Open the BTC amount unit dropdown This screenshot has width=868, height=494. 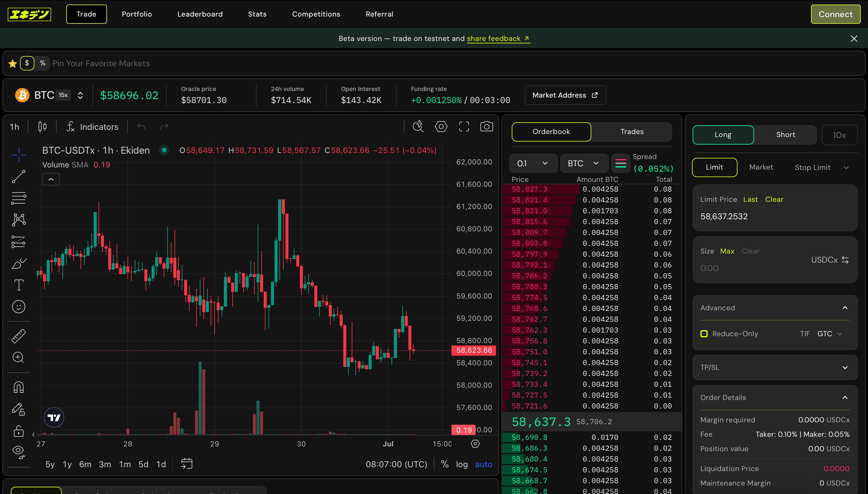click(x=584, y=163)
